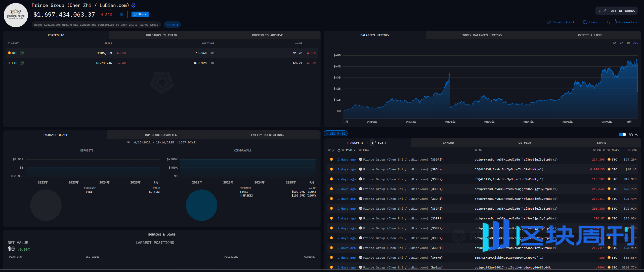The width and height of the screenshot is (644, 272).
Task: Select the 1M chart time range
Action: pos(621,43)
